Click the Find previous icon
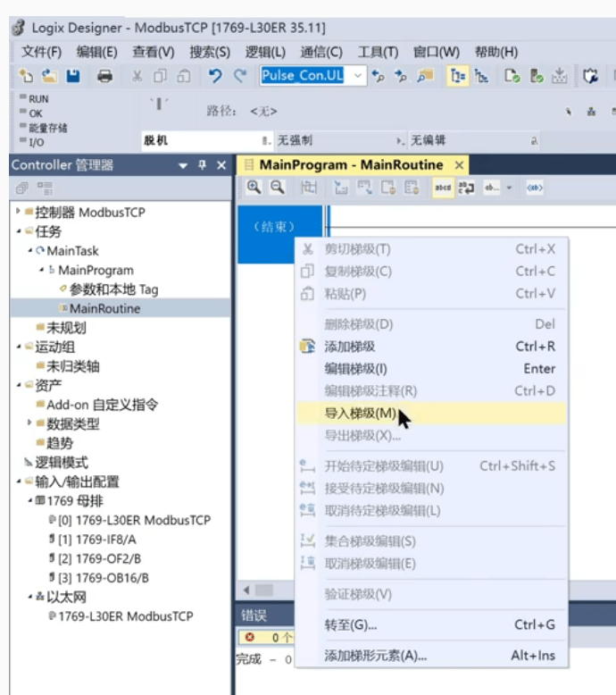The width and height of the screenshot is (616, 695). 378,76
